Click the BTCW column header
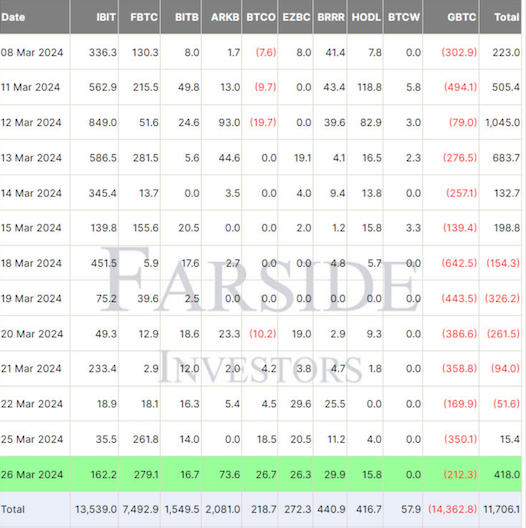 click(403, 17)
